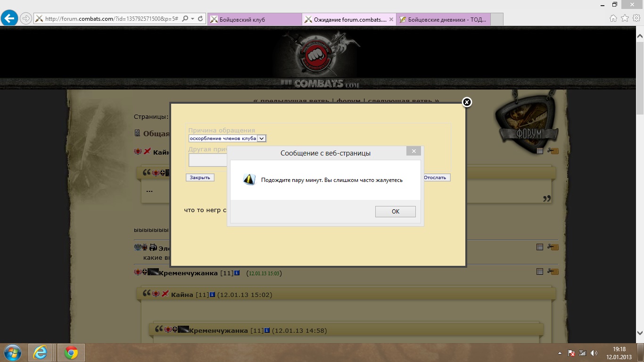
Task: Open a new tab with the blank tab button
Action: (x=497, y=19)
